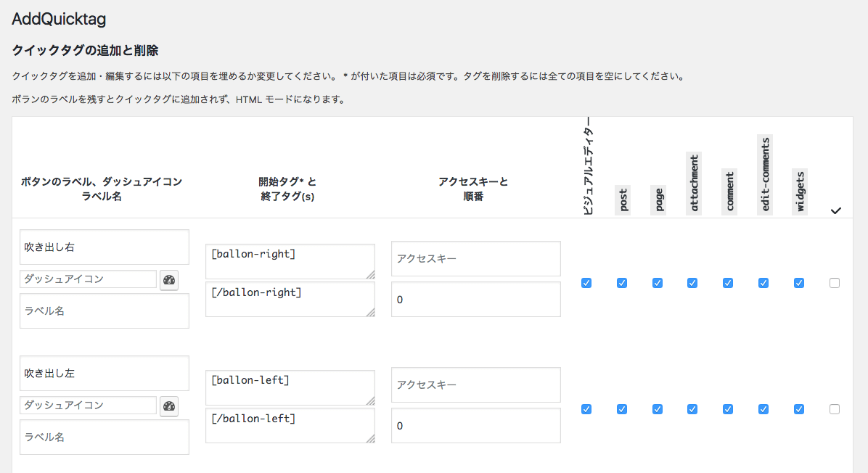Uncheck the ビジュアルエディター checkbox for 吹き出し右
This screenshot has width=868, height=473.
coord(586,283)
